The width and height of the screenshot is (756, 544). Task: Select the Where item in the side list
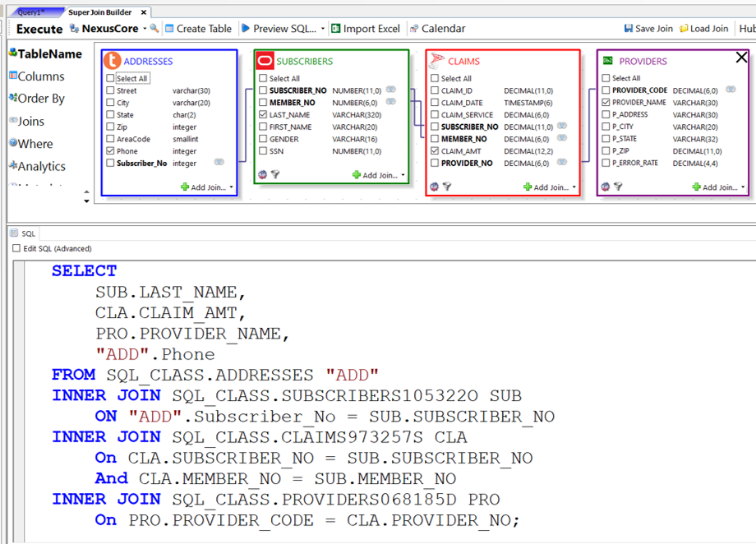click(35, 144)
